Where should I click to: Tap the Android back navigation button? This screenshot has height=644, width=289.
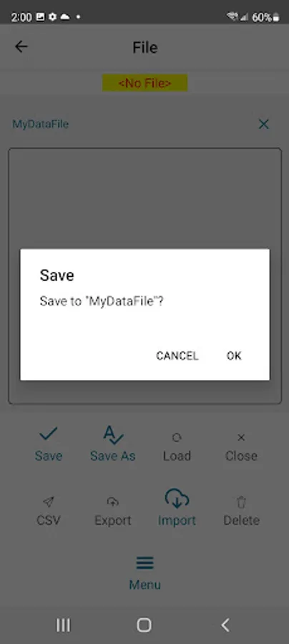pos(225,625)
